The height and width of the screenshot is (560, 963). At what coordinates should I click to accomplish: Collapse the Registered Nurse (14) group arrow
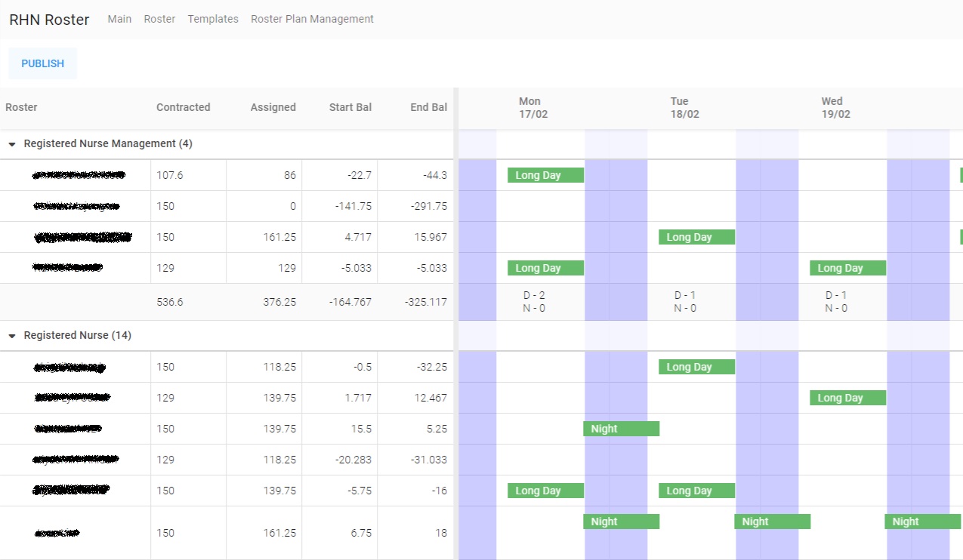(x=12, y=336)
